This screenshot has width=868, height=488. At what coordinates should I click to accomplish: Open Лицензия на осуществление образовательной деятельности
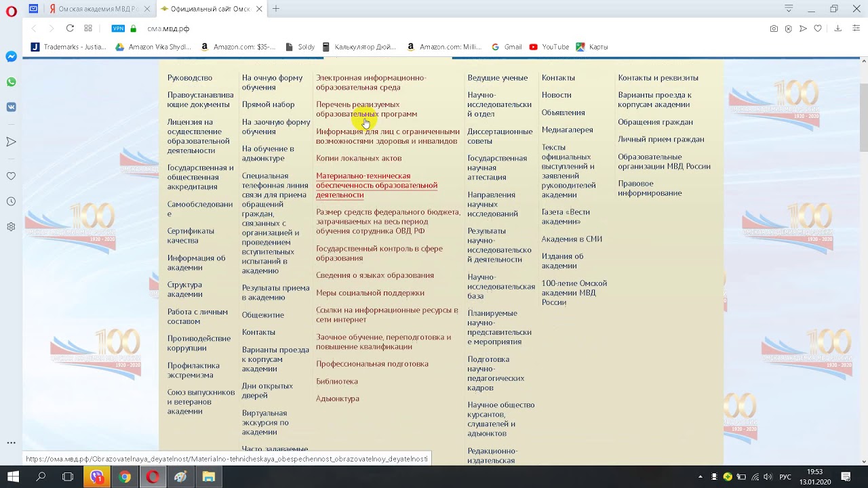coord(199,136)
